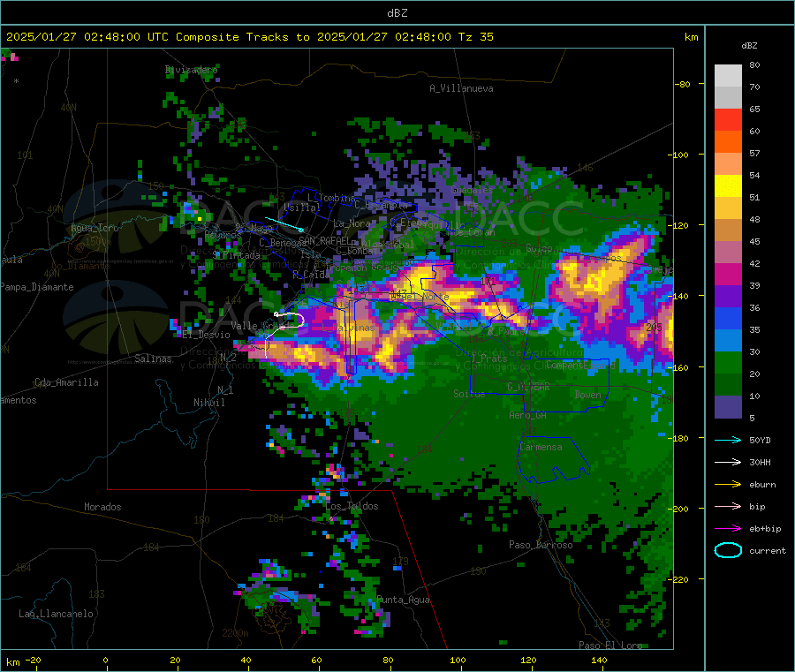Pick the dark green 10-20 dBZ swatch
This screenshot has width=795, height=672.
[728, 385]
